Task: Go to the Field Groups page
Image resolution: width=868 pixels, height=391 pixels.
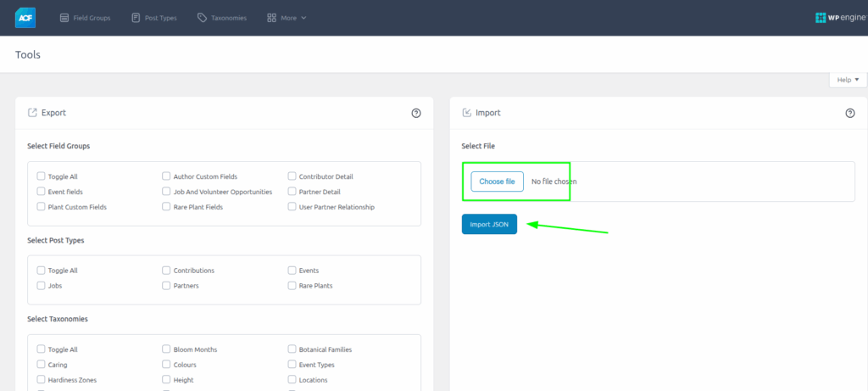Action: (x=92, y=17)
